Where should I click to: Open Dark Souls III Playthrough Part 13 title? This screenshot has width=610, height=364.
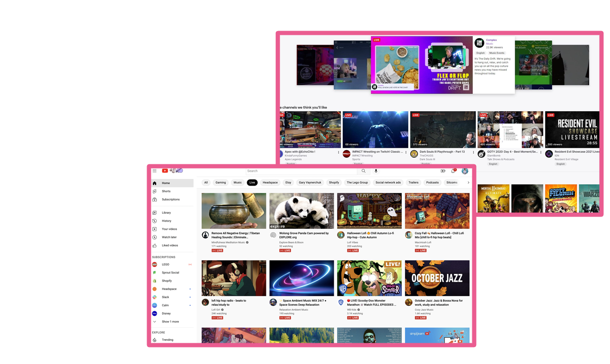click(442, 152)
